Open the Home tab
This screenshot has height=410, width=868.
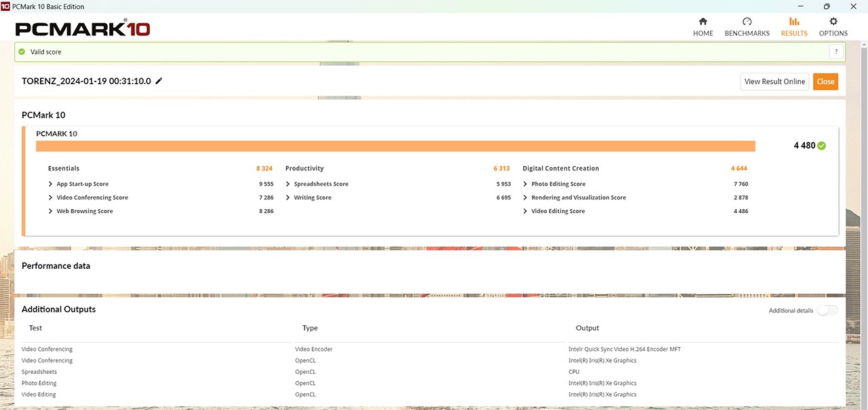point(703,27)
